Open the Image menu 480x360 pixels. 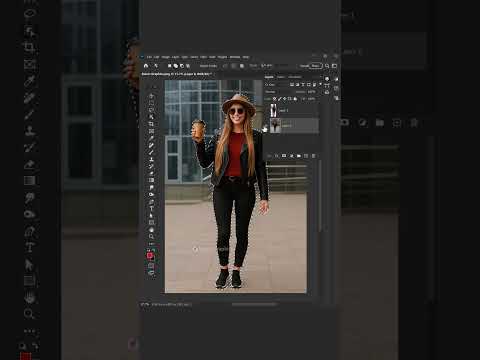tap(166, 57)
